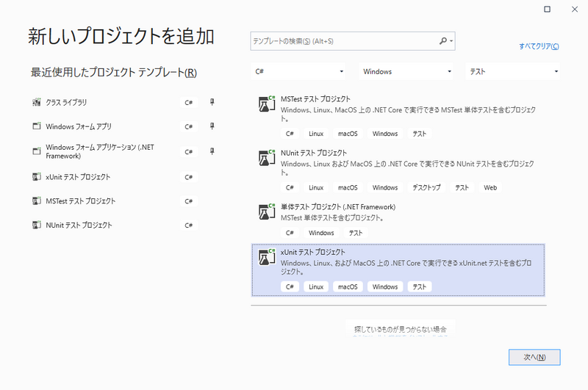Unpin クラス ライブラリ using its pin icon
The image size is (588, 390).
click(x=212, y=102)
